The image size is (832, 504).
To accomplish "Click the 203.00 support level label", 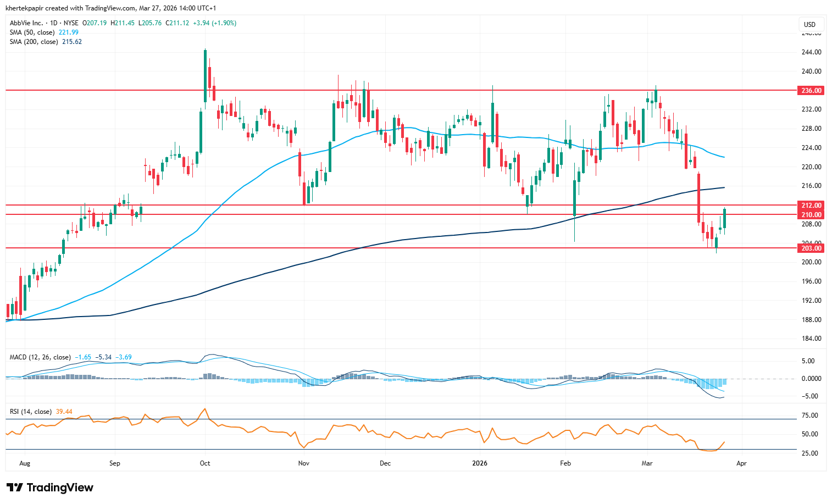I will [x=811, y=248].
